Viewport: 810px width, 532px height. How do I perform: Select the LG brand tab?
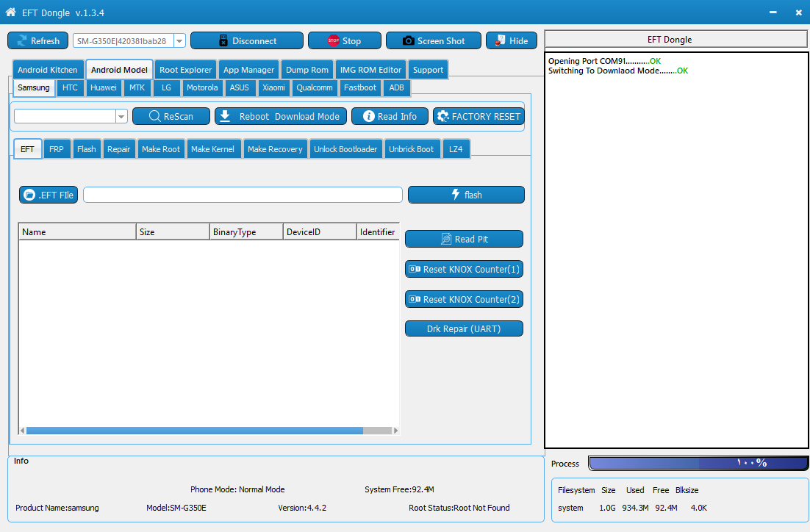[x=166, y=87]
